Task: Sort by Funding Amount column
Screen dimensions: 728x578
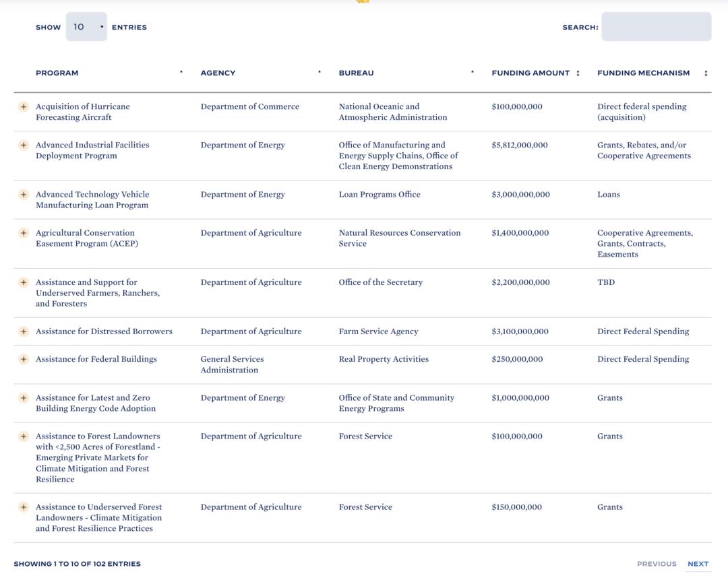Action: tap(530, 73)
